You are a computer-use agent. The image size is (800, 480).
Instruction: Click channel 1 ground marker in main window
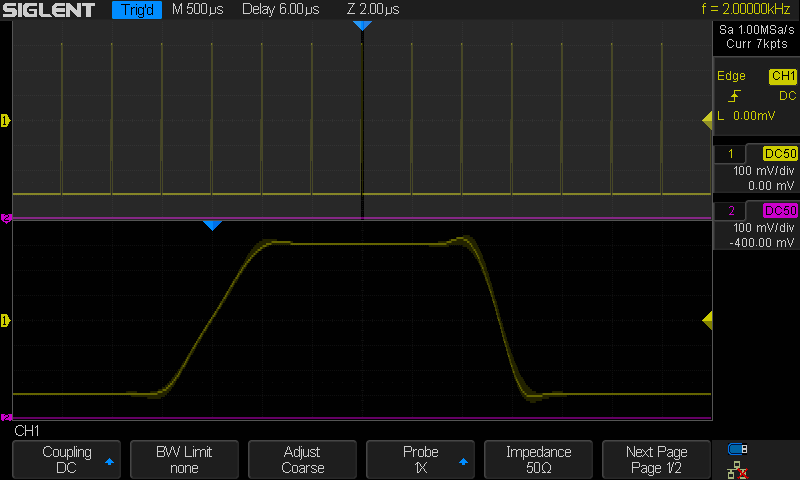click(x=6, y=120)
